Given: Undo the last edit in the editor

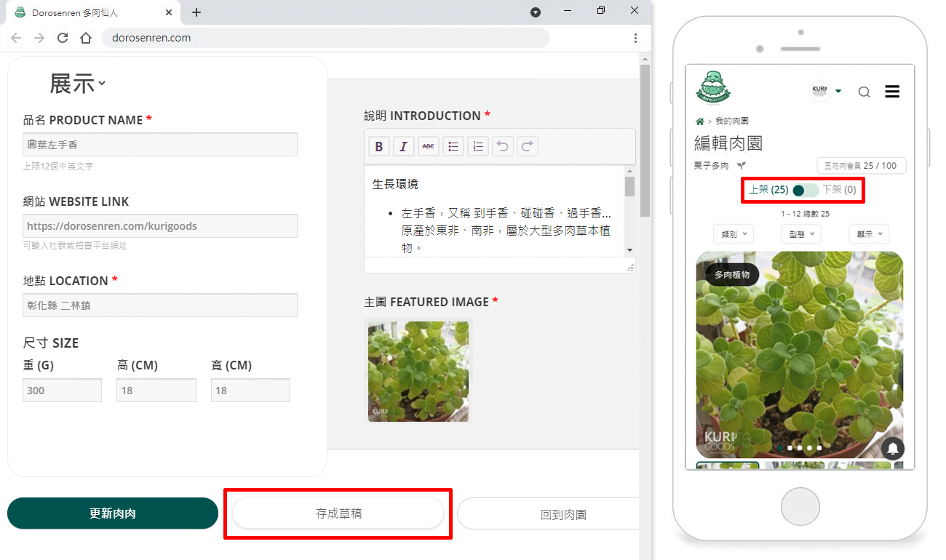Looking at the screenshot, I should (x=503, y=146).
